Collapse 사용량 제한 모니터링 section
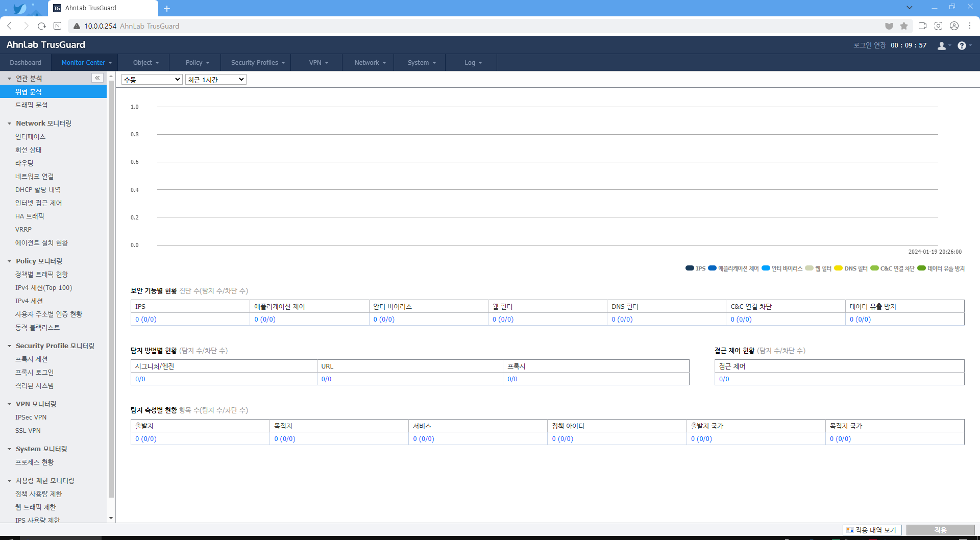Image resolution: width=980 pixels, height=540 pixels. [x=9, y=481]
